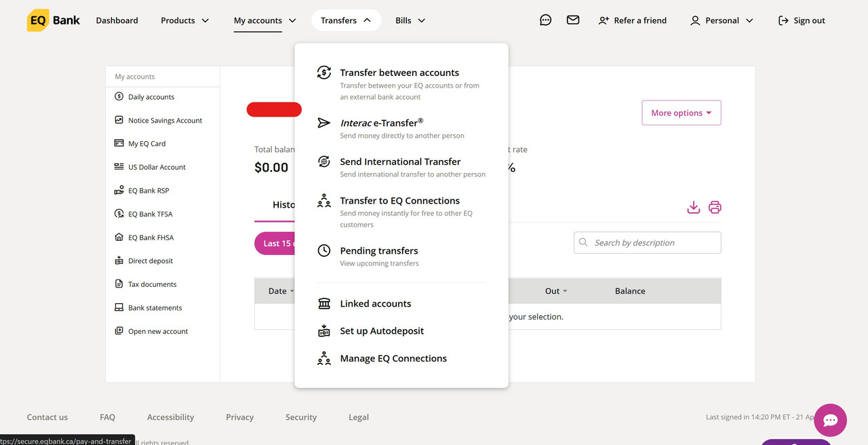Click the EQ Bank logo
868x445 pixels.
pyautogui.click(x=54, y=20)
